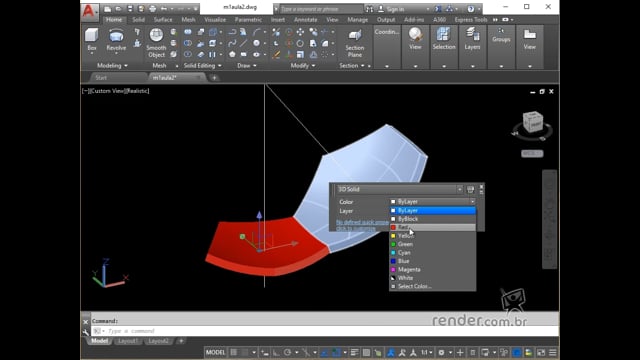640x360 pixels.
Task: Toggle hardware acceleration blue circle
Action: point(516,352)
